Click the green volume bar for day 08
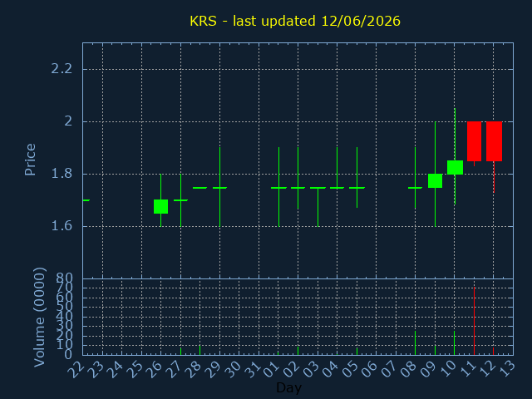 click(x=415, y=343)
